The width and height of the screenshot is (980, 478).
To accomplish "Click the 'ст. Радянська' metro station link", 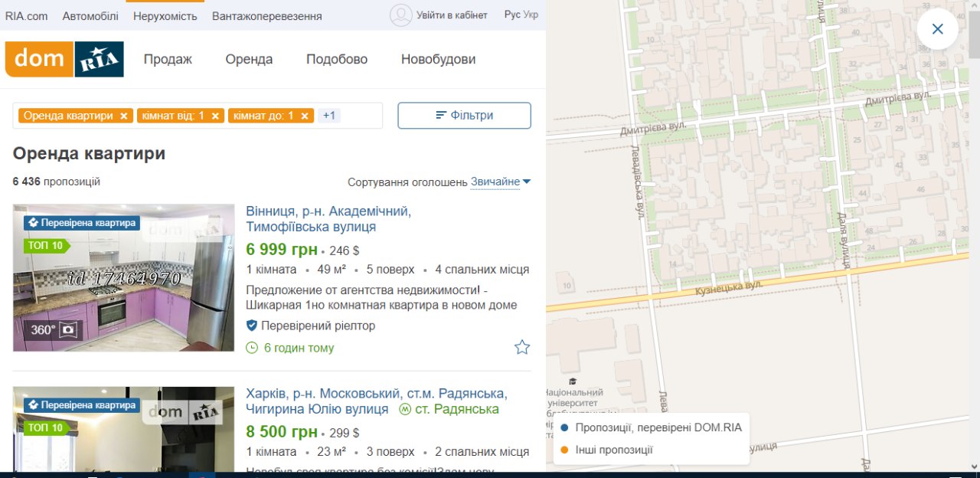I will tap(449, 409).
